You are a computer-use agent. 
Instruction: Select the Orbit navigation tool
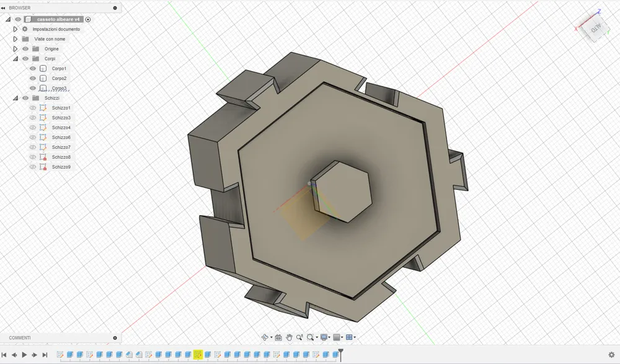tap(265, 337)
